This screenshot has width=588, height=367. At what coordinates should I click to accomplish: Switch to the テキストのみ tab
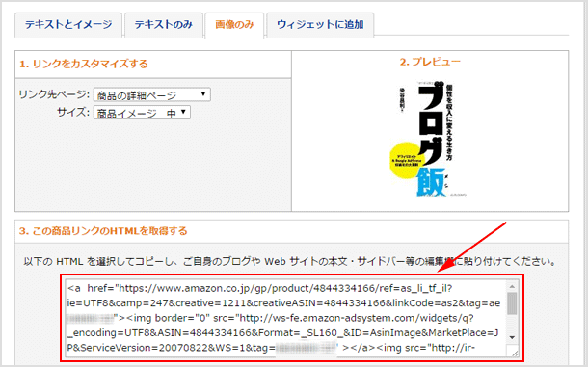coord(164,25)
